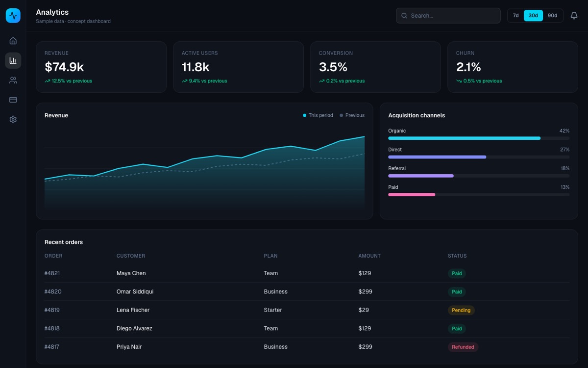Click the Referral channel progress bar
This screenshot has height=368, width=588.
pos(479,176)
